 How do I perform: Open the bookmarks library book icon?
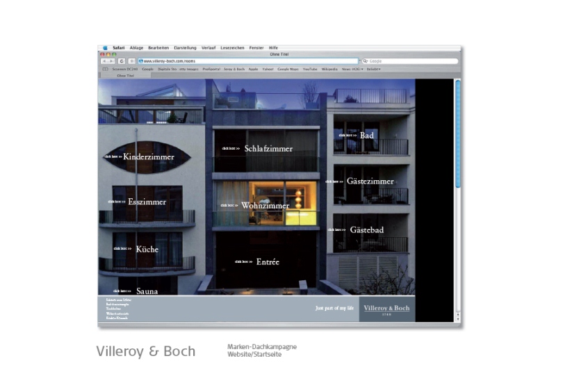pyautogui.click(x=105, y=70)
